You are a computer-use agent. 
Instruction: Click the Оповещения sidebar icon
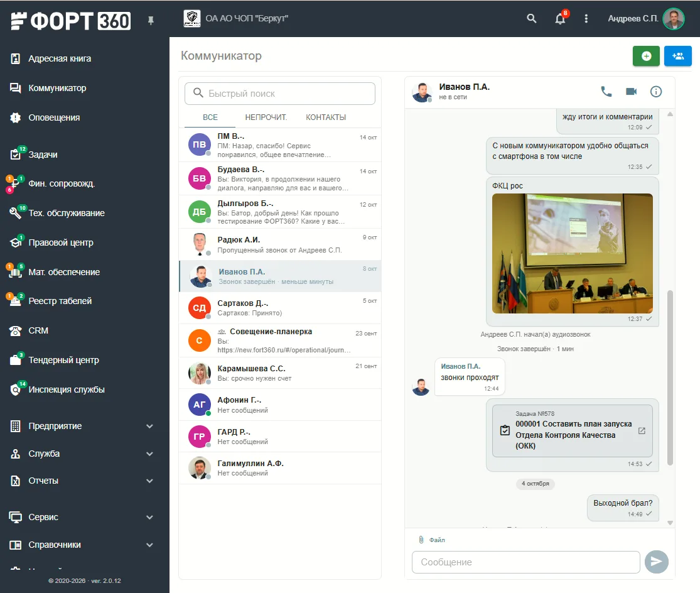point(15,117)
